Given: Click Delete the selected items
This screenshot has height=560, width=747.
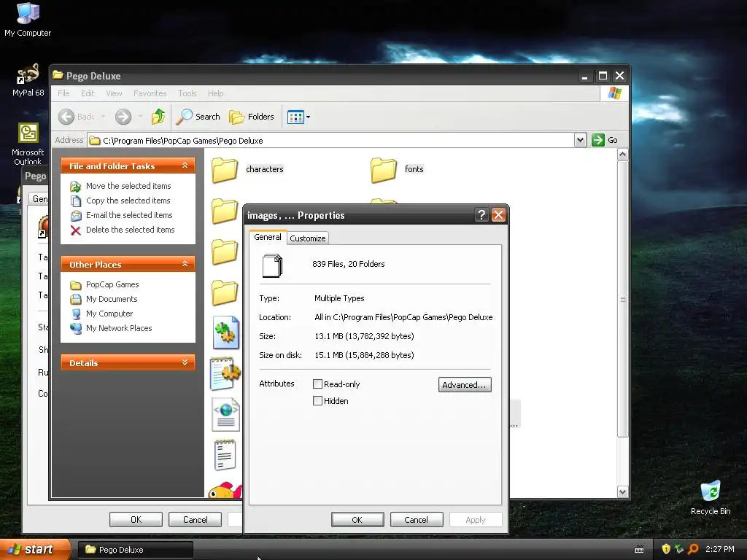Looking at the screenshot, I should coord(130,230).
